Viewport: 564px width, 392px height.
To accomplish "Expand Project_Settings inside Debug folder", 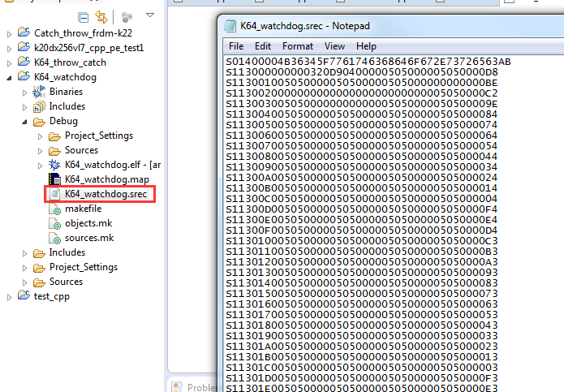I will click(x=40, y=136).
